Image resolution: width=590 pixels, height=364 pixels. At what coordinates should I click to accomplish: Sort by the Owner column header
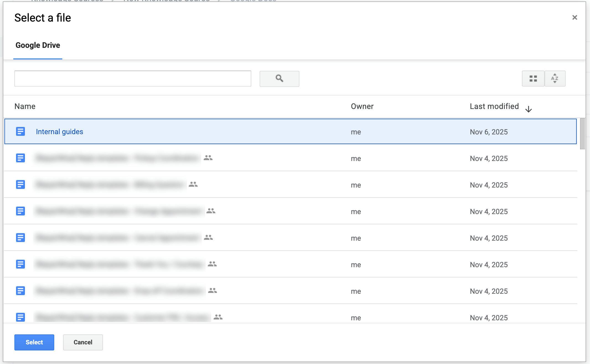[362, 106]
